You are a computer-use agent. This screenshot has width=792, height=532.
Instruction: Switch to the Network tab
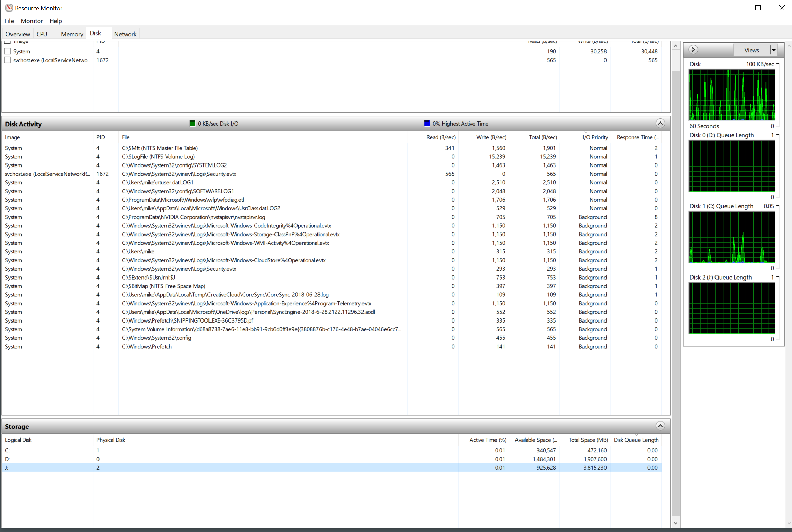click(x=125, y=34)
